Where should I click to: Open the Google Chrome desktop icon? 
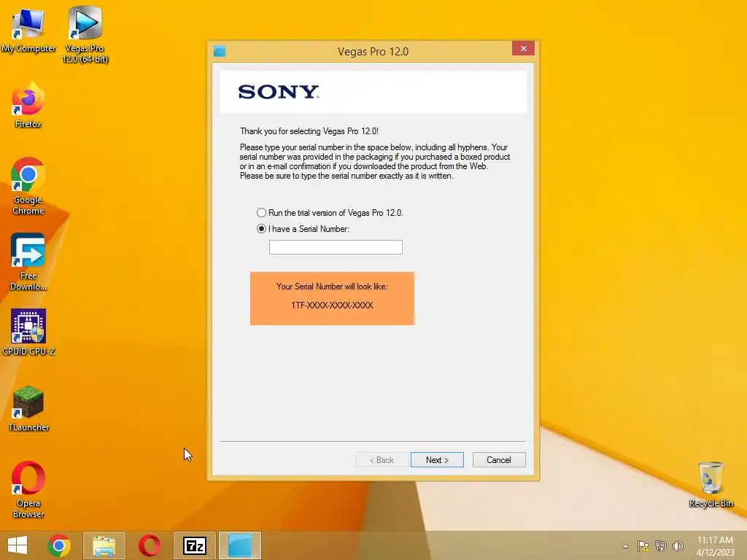(28, 187)
